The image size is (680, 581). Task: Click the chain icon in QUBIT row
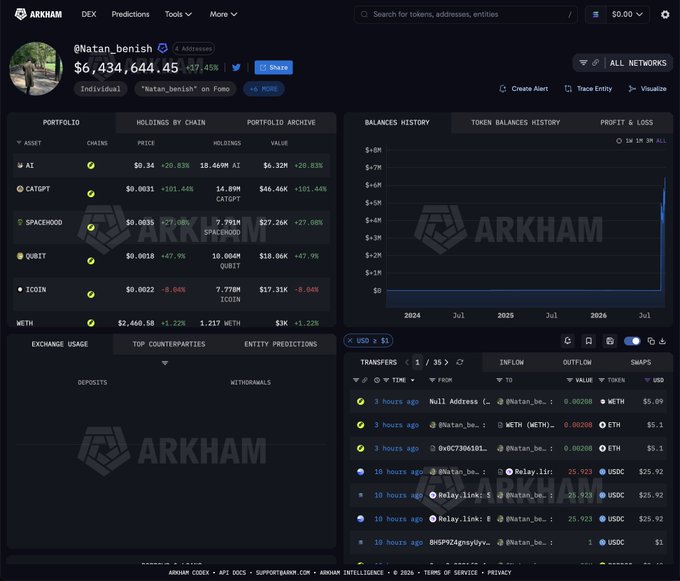coord(91,261)
